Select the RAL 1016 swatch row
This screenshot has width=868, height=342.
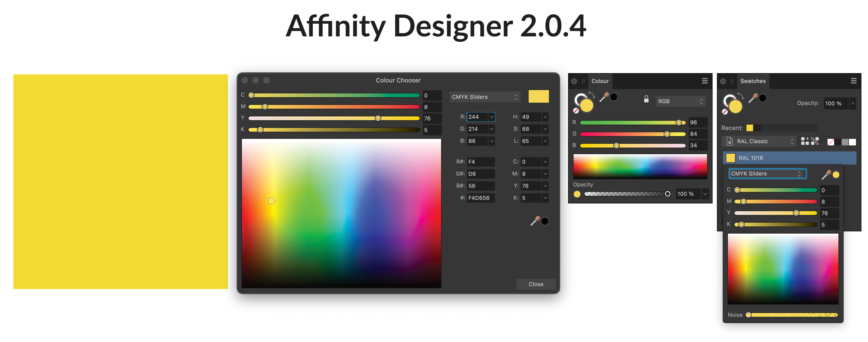point(789,158)
